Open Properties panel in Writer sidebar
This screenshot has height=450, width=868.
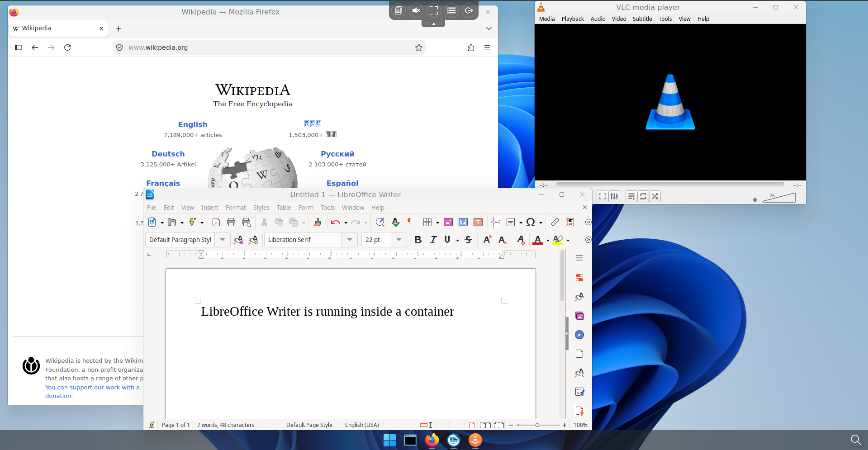(x=579, y=278)
